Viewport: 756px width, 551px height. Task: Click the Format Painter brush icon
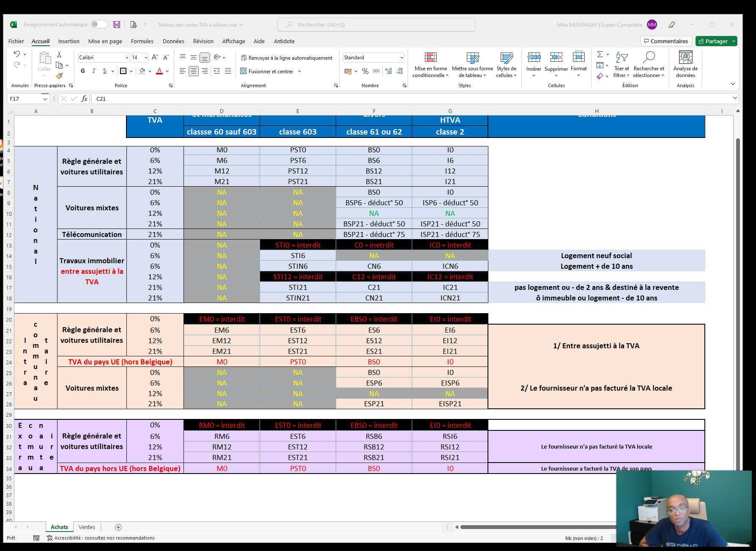59,76
